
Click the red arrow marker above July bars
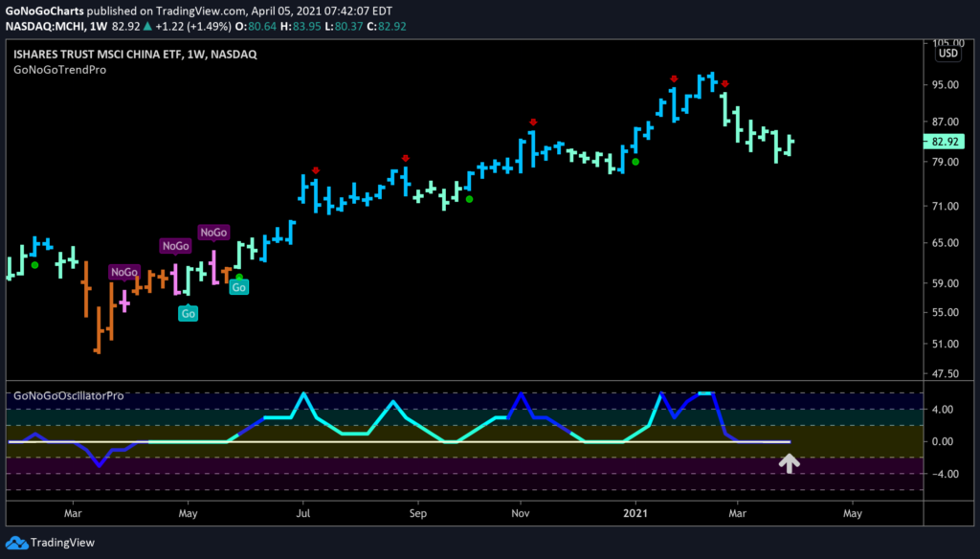(316, 170)
